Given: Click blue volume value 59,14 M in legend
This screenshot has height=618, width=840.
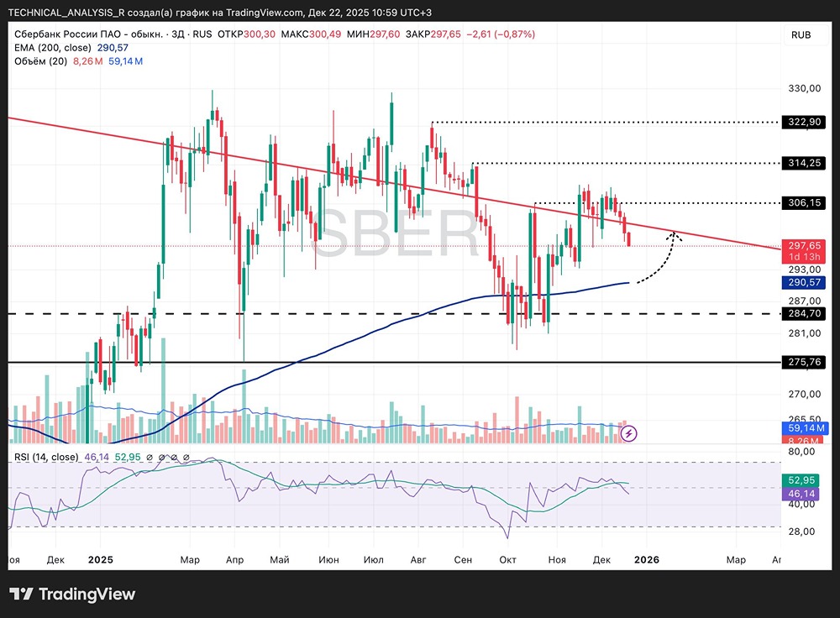Looking at the screenshot, I should tap(125, 61).
